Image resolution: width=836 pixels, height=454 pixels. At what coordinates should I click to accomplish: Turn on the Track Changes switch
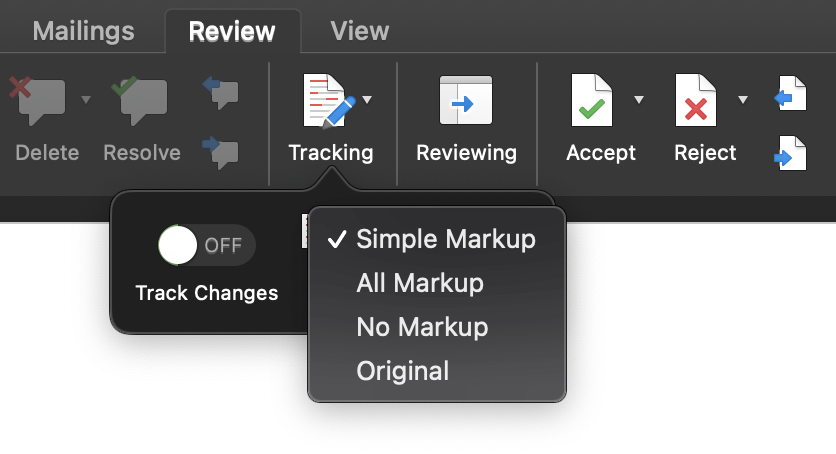[x=207, y=246]
